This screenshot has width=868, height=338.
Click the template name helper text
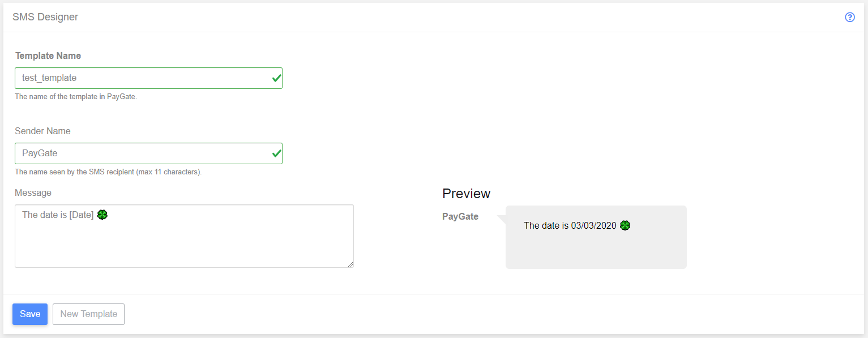76,96
